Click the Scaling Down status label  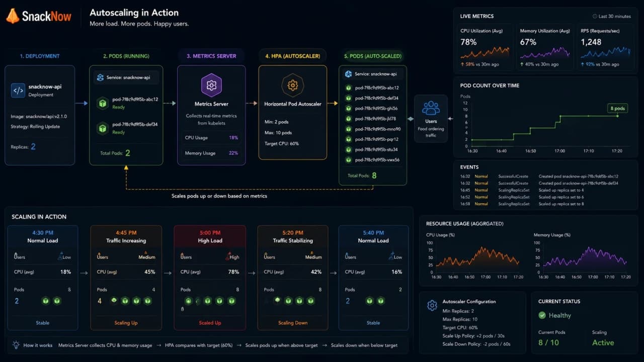coord(293,323)
